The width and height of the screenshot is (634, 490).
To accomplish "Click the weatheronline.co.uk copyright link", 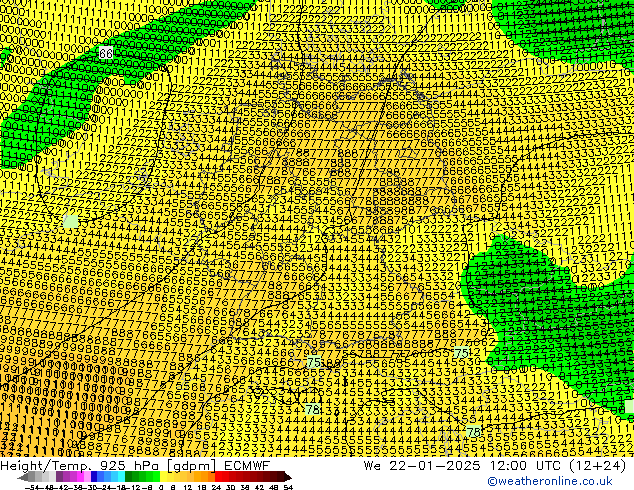I will click(550, 481).
